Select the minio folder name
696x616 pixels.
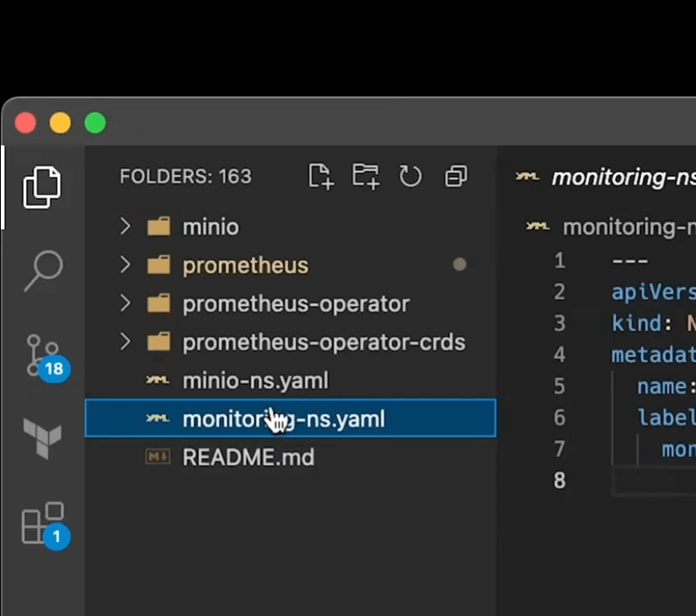click(211, 227)
